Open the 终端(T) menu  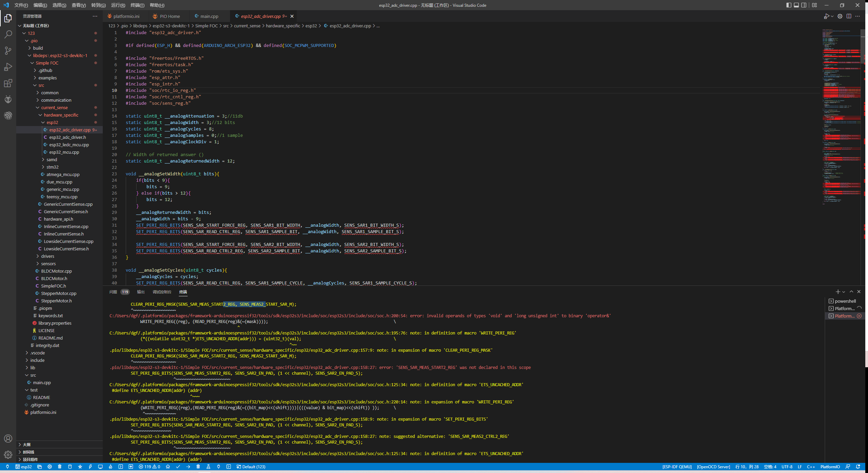pos(137,5)
